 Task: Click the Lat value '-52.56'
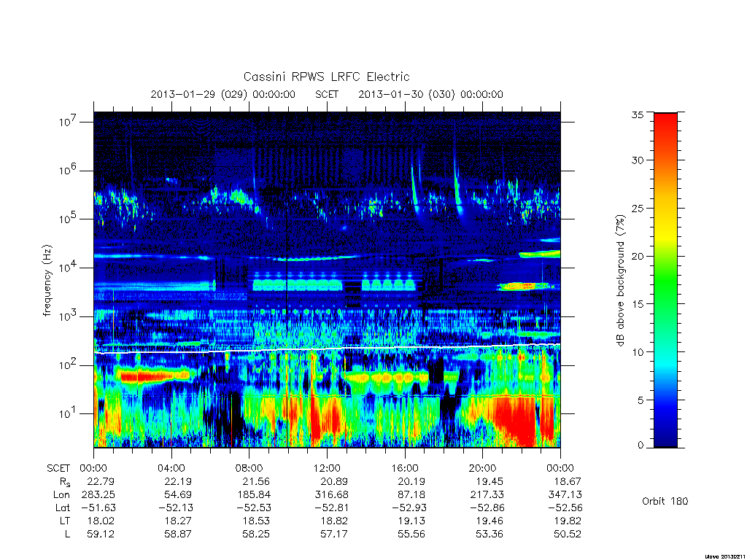tap(565, 507)
